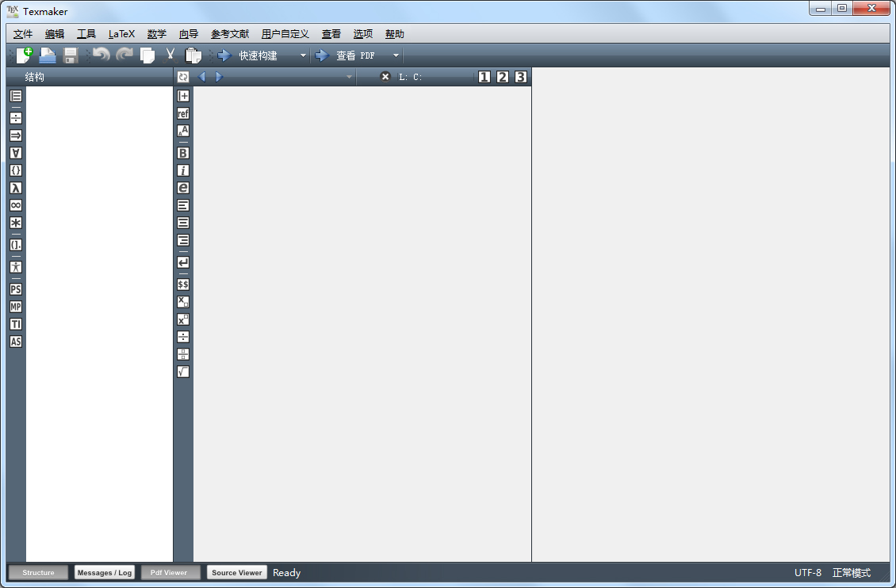Apply italic formatting from the vertical toolbar
The image size is (896, 588).
pos(182,170)
